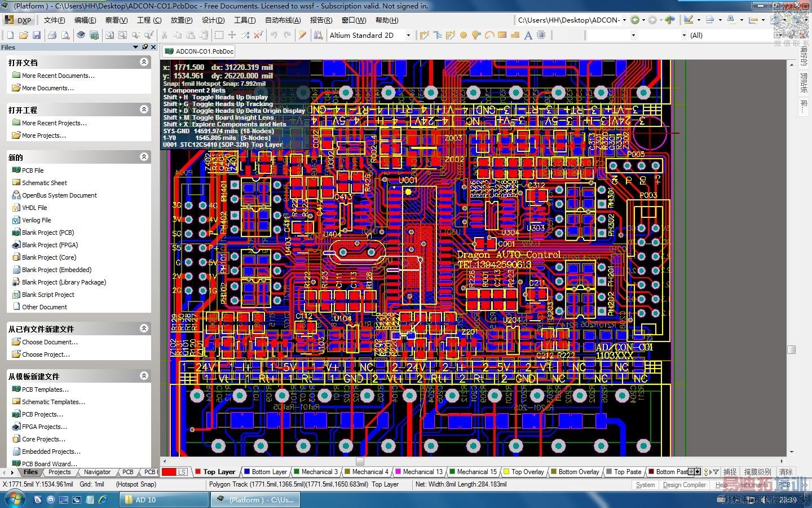812x508 pixels.
Task: Collapse the 从模板新建文件 section
Action: click(144, 376)
